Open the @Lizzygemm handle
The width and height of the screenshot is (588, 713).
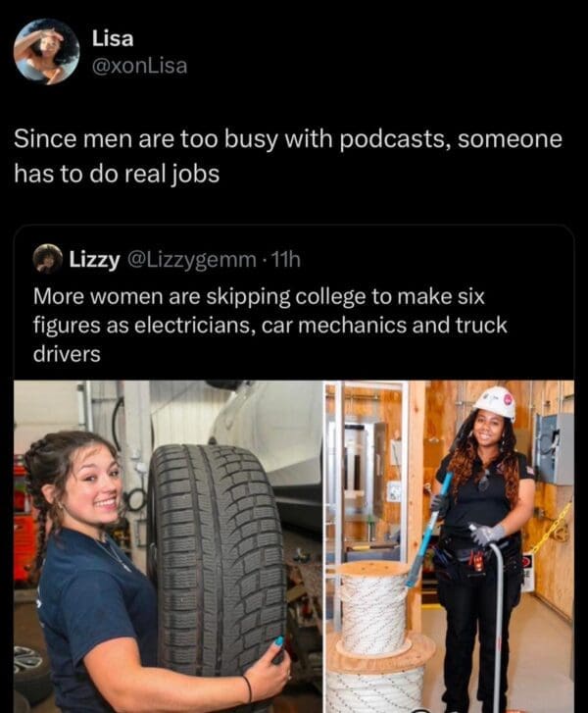click(x=193, y=260)
